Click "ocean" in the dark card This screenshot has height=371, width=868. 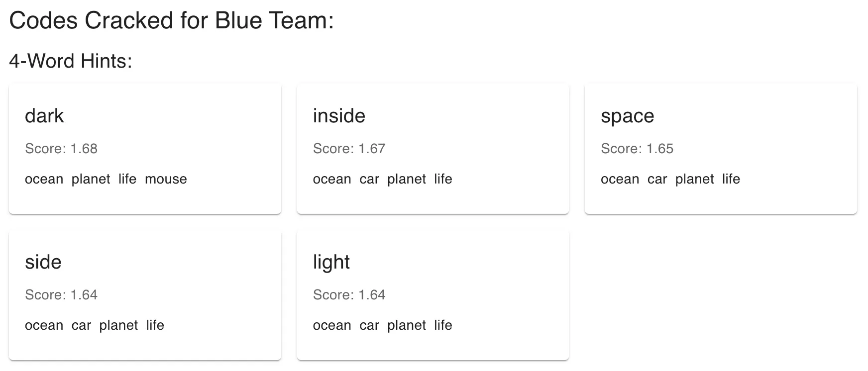click(44, 179)
